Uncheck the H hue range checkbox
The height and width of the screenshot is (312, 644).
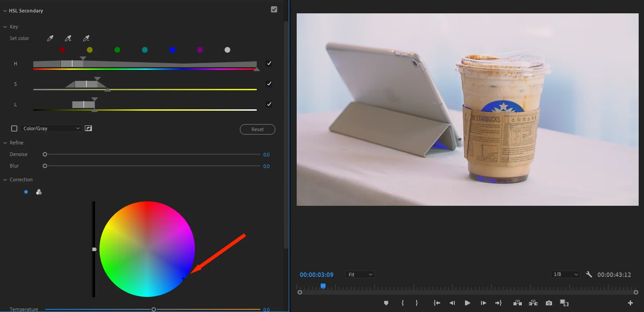(269, 64)
